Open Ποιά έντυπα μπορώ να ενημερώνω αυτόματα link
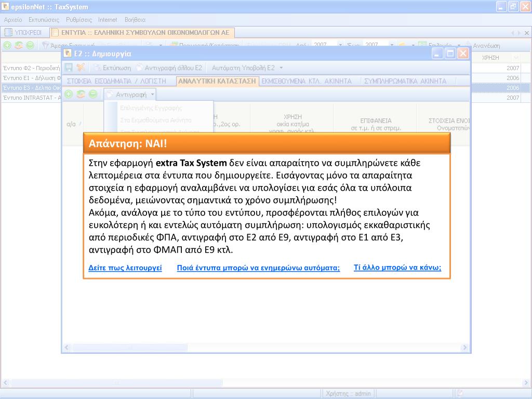 (258, 268)
